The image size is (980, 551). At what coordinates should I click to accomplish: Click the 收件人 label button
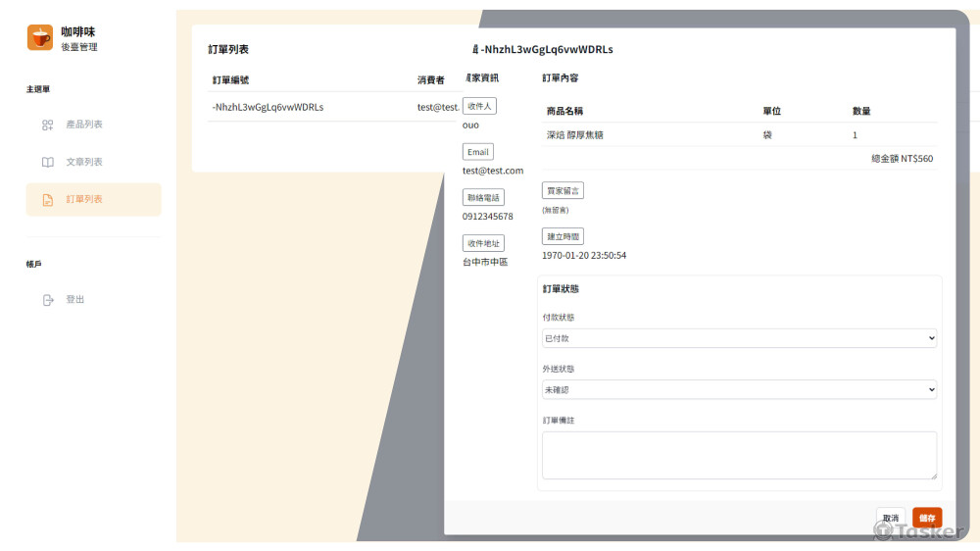pyautogui.click(x=479, y=106)
